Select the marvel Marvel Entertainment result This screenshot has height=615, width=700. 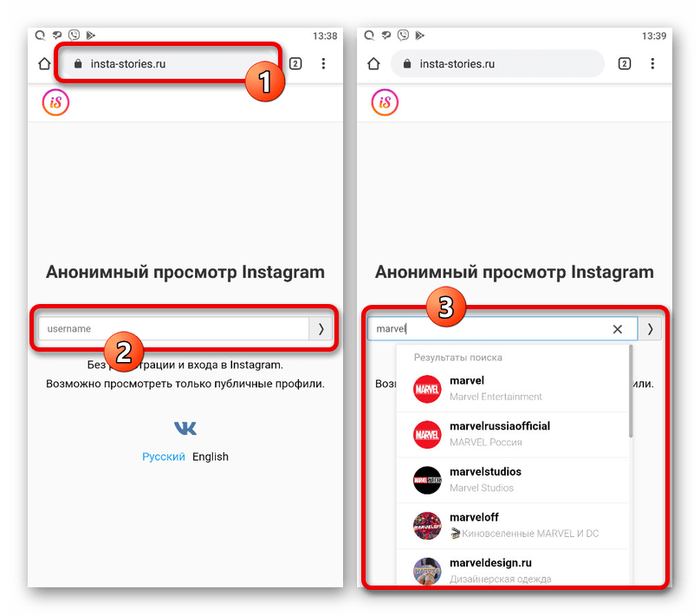click(513, 389)
